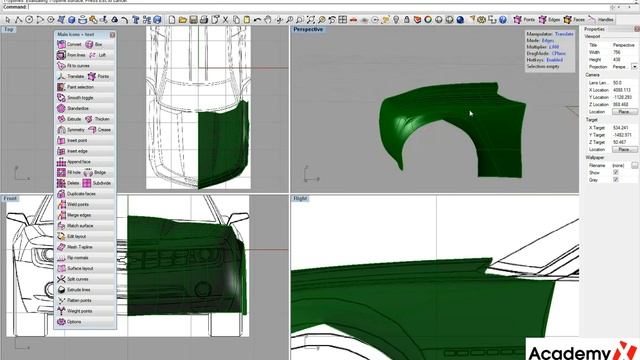The height and width of the screenshot is (360, 640).
Task: Click the Cut scissors icon
Action: (x=225, y=20)
